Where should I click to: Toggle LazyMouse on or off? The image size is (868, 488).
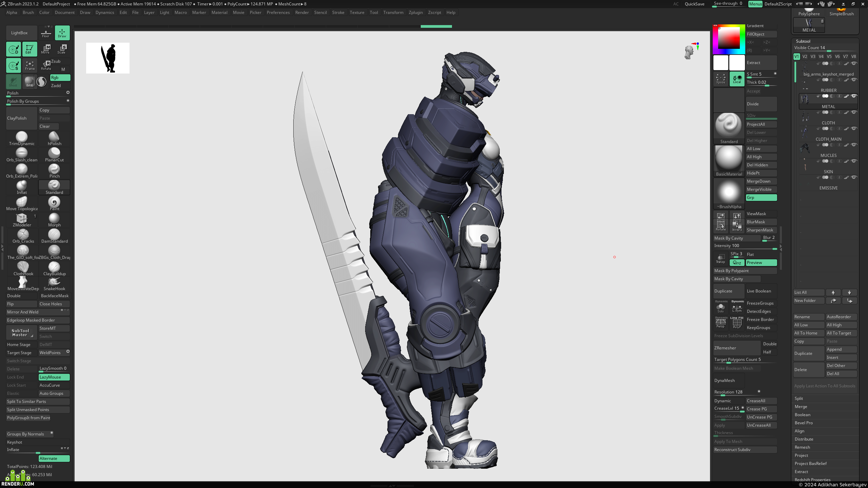click(x=54, y=377)
